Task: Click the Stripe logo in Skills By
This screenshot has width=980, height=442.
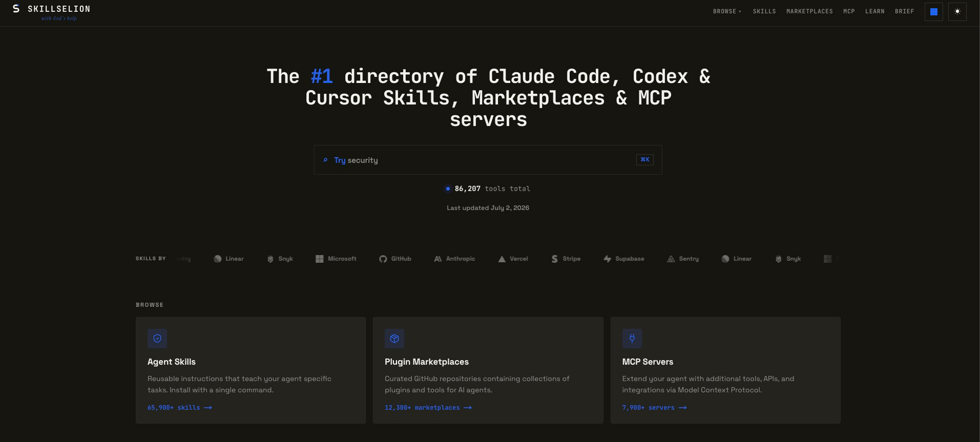Action: pyautogui.click(x=566, y=259)
